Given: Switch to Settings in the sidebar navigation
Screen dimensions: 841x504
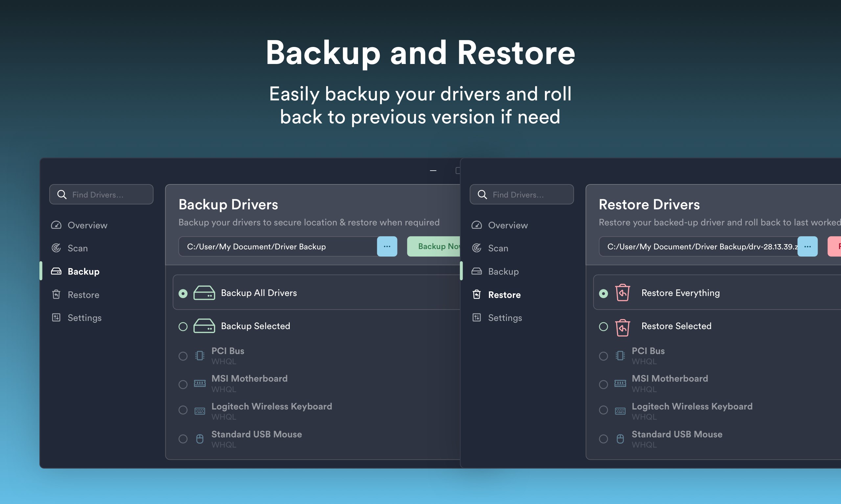Looking at the screenshot, I should 84,317.
